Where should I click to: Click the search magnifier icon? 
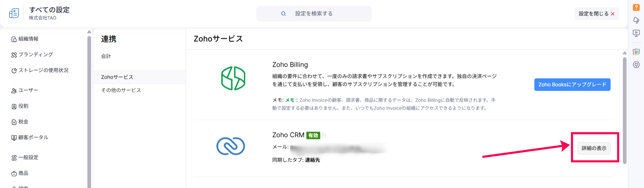click(x=283, y=14)
